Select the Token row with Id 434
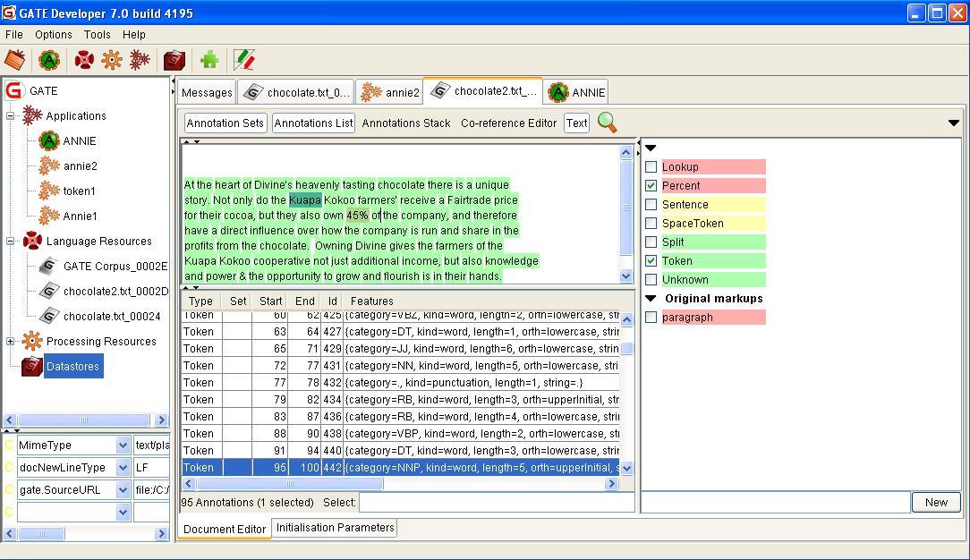The image size is (970, 560). coord(401,399)
